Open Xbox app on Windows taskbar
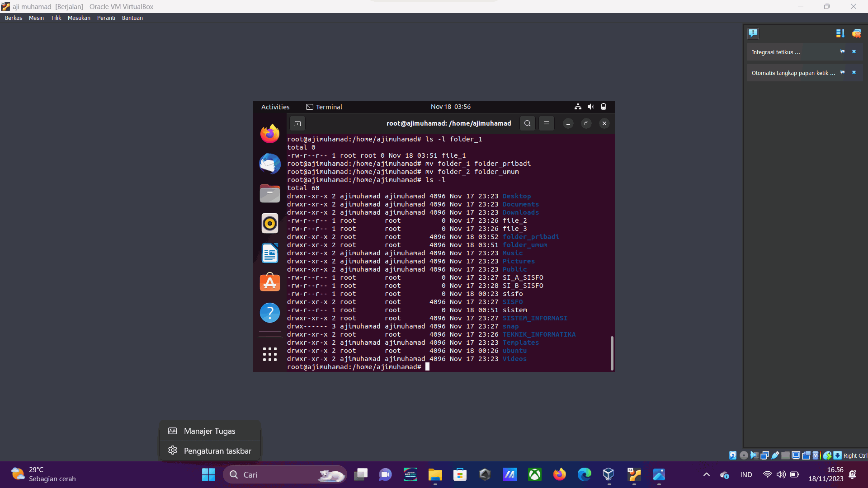Viewport: 868px width, 488px height. [535, 474]
